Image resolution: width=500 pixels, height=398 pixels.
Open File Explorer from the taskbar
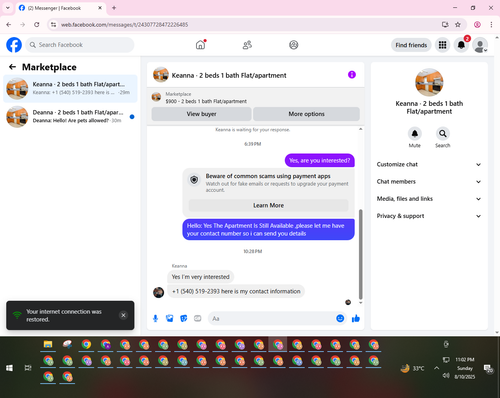(x=48, y=345)
